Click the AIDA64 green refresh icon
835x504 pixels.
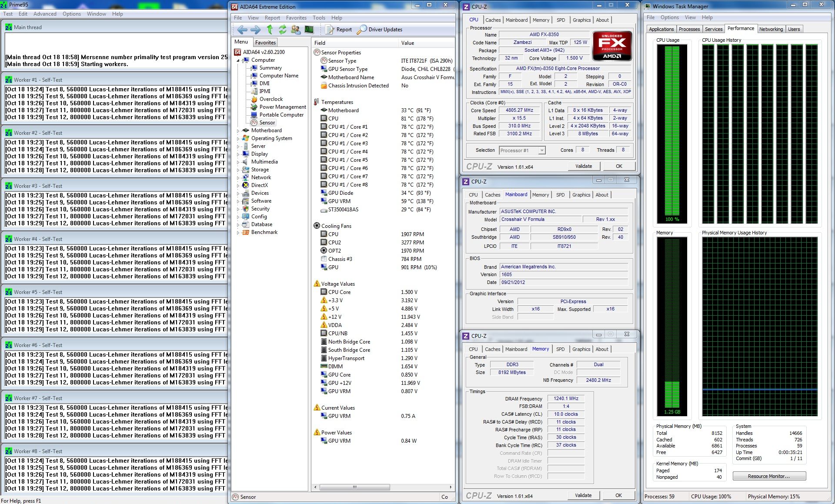(x=283, y=30)
